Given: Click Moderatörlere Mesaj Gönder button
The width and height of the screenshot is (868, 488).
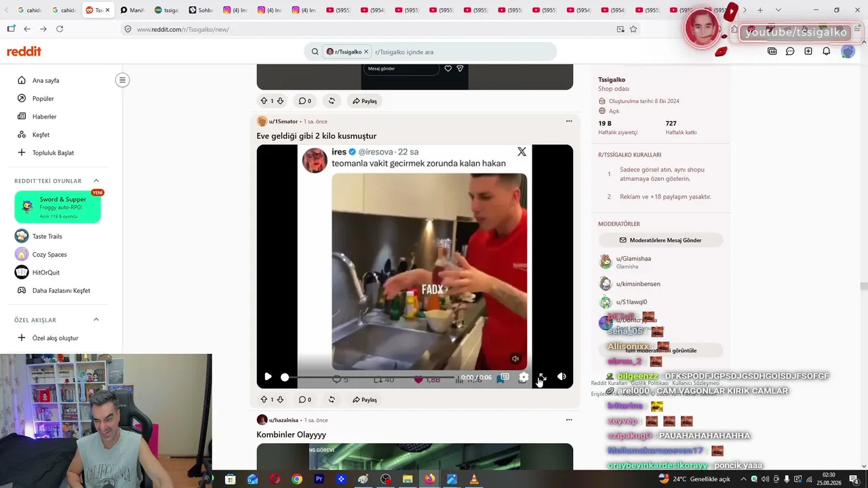Looking at the screenshot, I should tap(660, 240).
